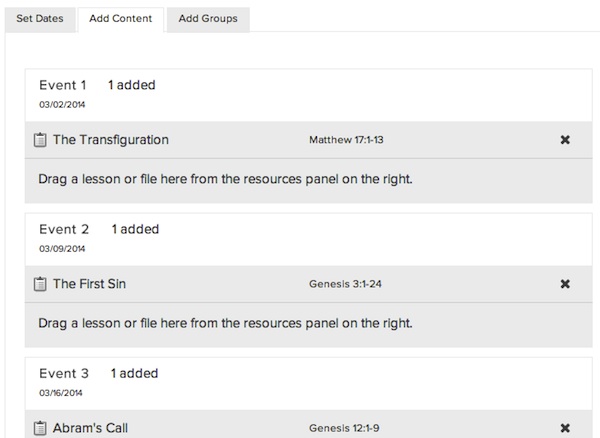This screenshot has height=438, width=600.
Task: Click Event 1 drag-a-lesson drop zone
Action: [x=225, y=180]
